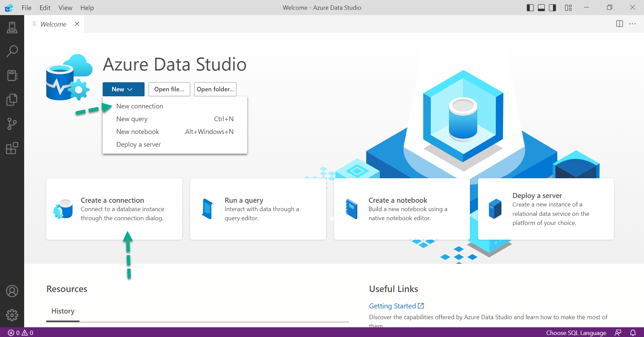Screen dimensions: 644x337
Task: Open the Explorer files view
Action: pos(12,100)
